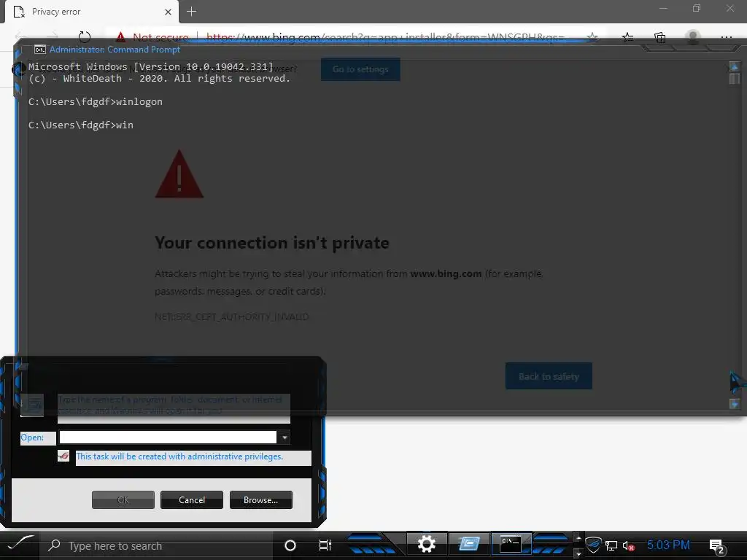This screenshot has height=560, width=747.
Task: Switch to Run dialog taskbar button
Action: coord(469,544)
